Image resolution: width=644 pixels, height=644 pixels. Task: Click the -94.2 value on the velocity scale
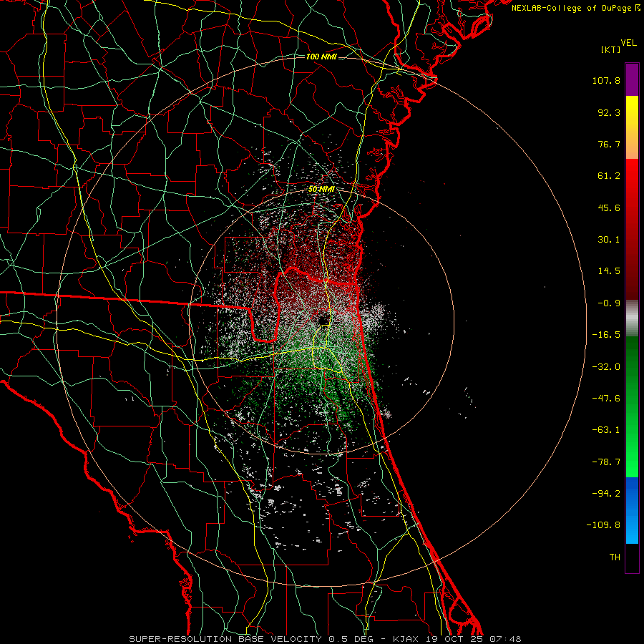[x=606, y=494]
